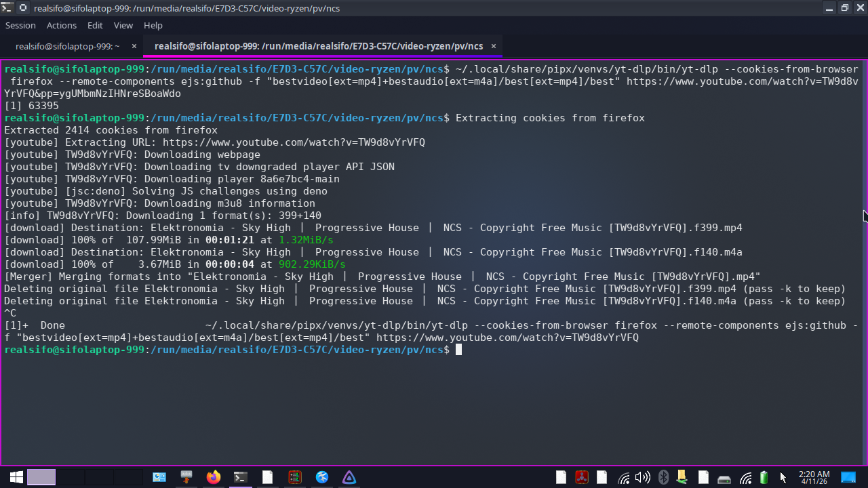The width and height of the screenshot is (868, 488).
Task: Click the 00:01:21 download duration
Action: coord(230,240)
